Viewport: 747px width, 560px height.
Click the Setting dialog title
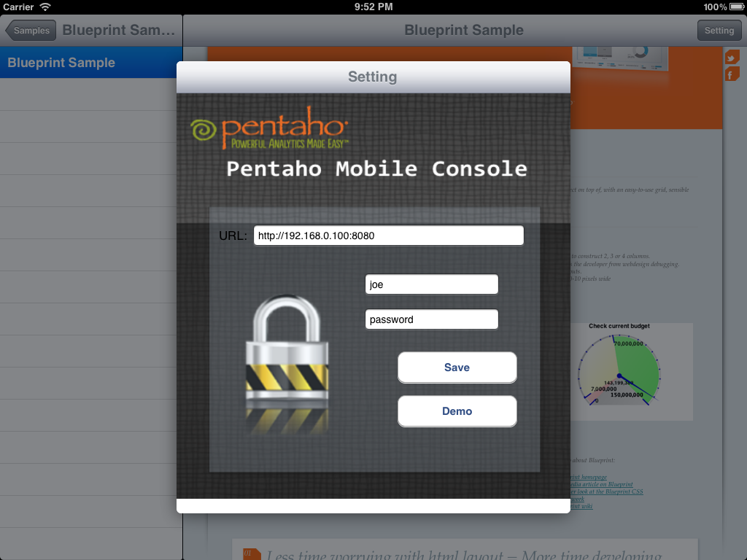[373, 77]
